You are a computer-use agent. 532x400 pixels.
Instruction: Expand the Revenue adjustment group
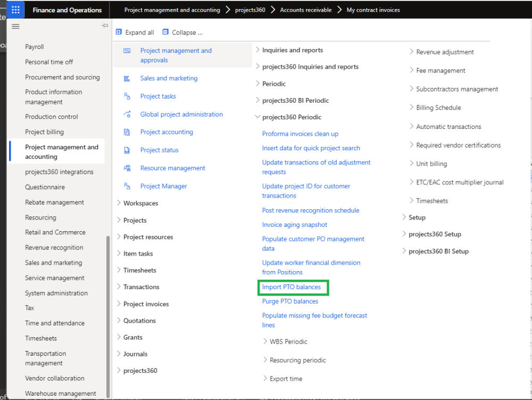click(x=412, y=51)
